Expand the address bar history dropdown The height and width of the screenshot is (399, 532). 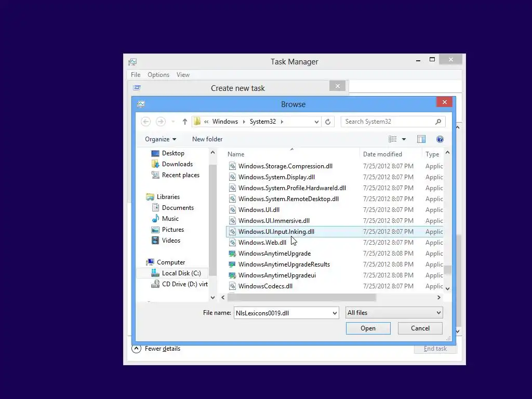click(316, 122)
